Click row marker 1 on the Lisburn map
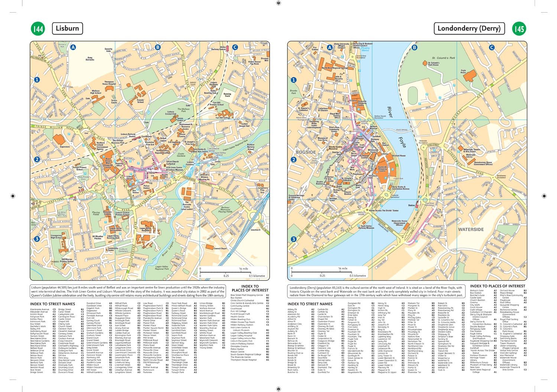The image size is (557, 392). point(37,79)
